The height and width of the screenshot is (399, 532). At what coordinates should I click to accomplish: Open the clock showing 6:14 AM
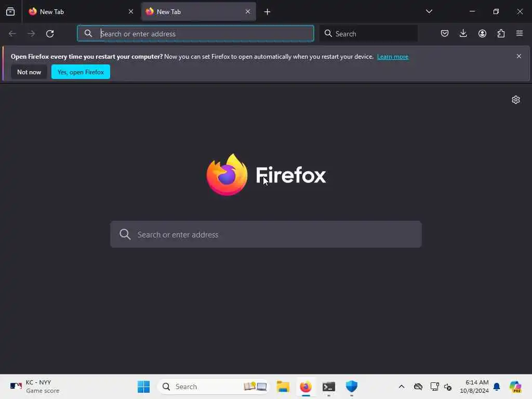point(474,387)
